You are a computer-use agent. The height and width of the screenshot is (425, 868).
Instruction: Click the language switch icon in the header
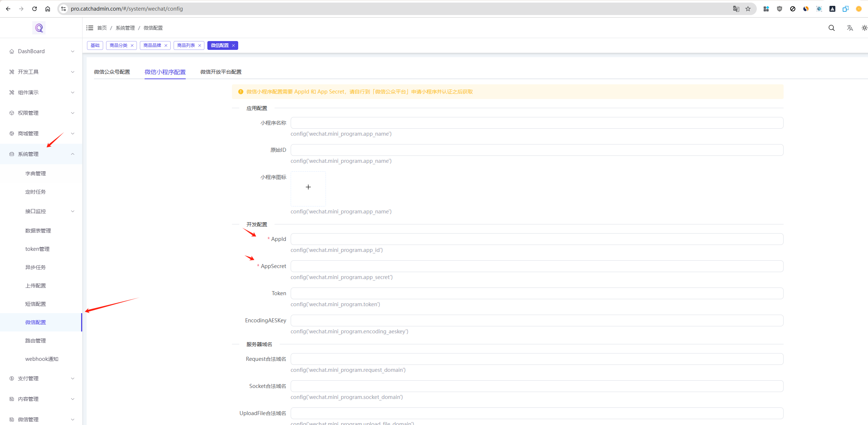[x=850, y=28]
